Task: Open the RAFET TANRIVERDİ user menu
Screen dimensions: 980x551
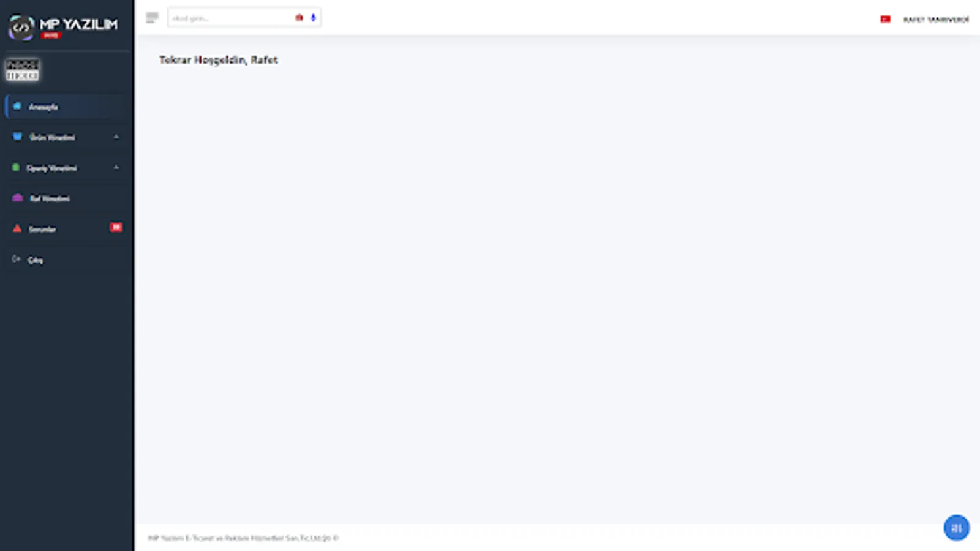Action: pyautogui.click(x=935, y=18)
